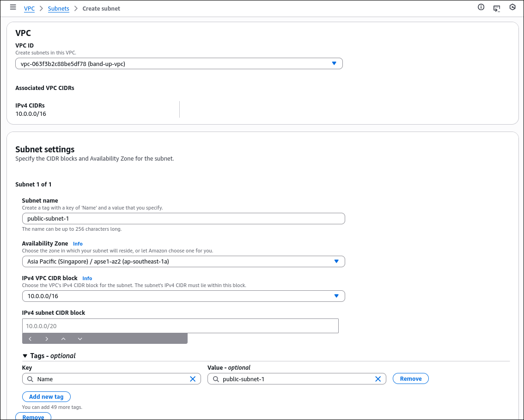Open the IPv4 VPC CIDR block dropdown
The height and width of the screenshot is (420, 524).
coord(336,296)
